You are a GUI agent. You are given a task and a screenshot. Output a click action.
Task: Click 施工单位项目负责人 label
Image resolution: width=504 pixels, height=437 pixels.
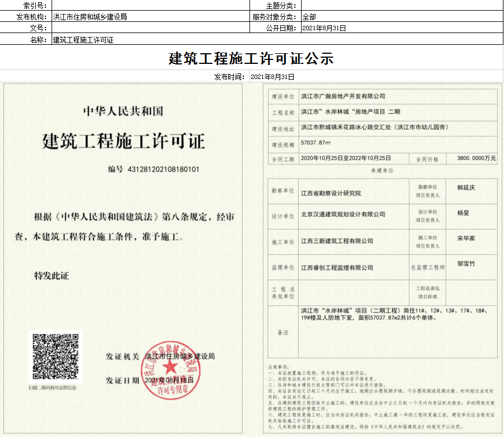point(428,242)
